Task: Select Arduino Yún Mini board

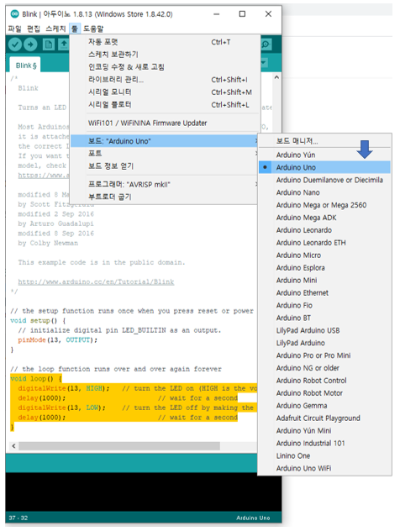Action: coord(324,431)
